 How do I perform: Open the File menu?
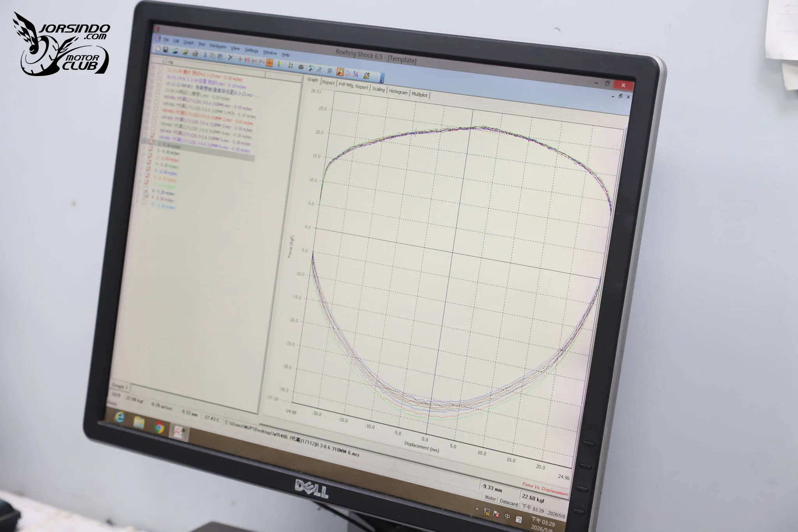point(166,40)
